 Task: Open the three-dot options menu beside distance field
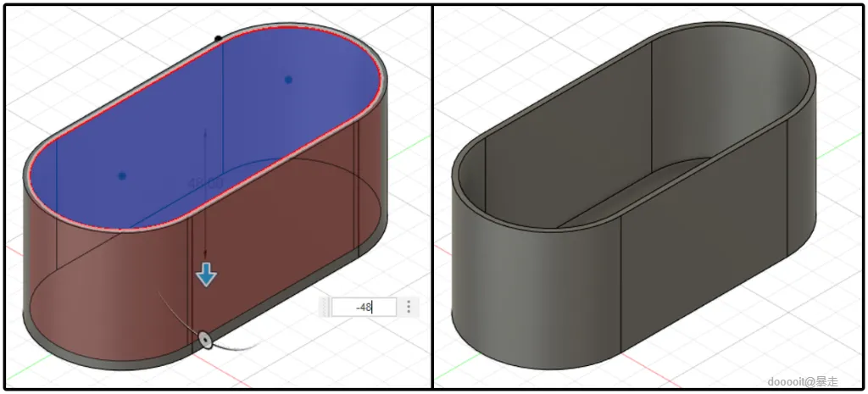409,307
